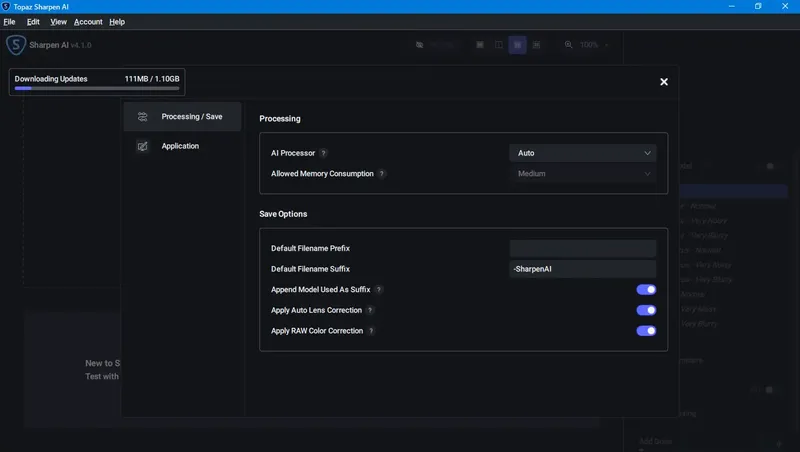Screen dimensions: 800x452
Task: Select the split view layout icon
Action: [x=498, y=45]
